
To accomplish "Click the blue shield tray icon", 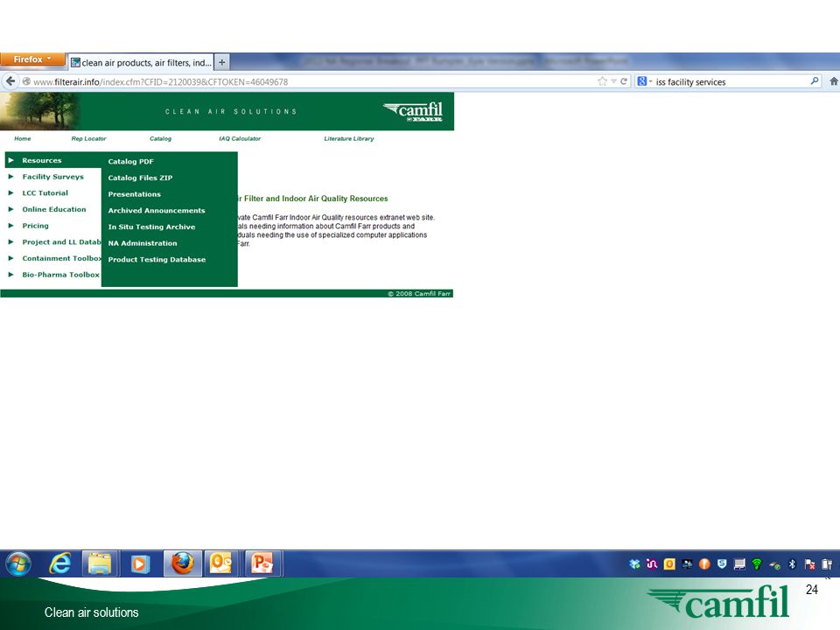I will click(x=722, y=563).
